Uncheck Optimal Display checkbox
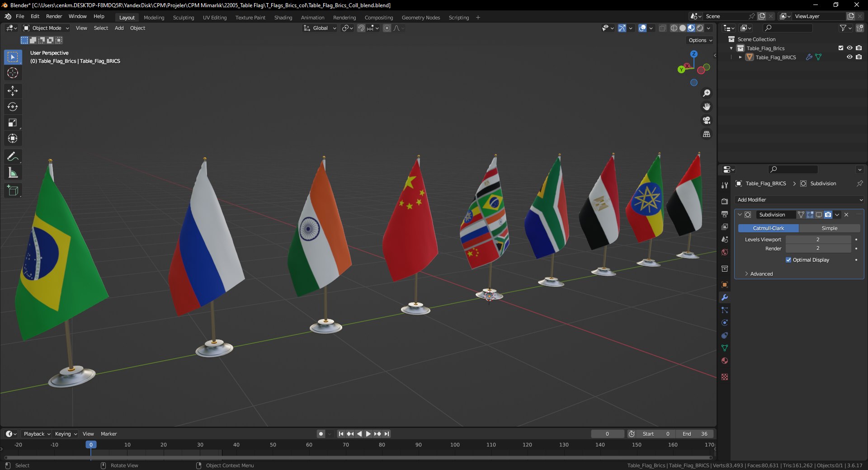Viewport: 868px width, 470px height. coord(788,260)
